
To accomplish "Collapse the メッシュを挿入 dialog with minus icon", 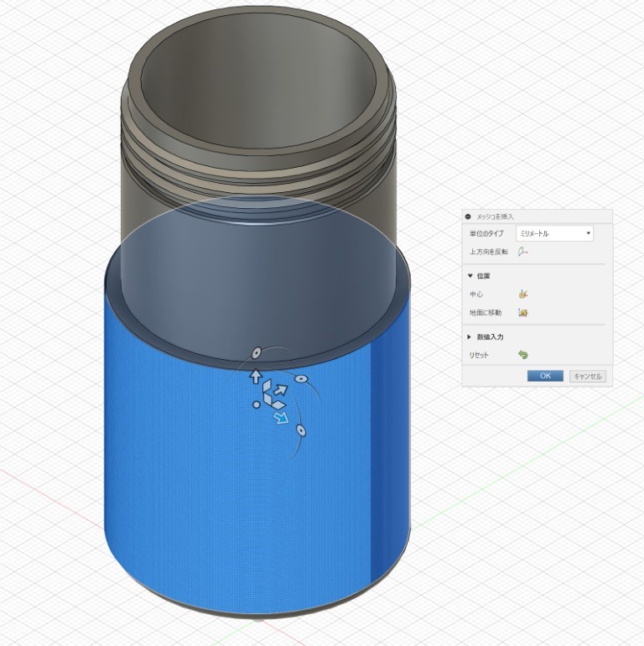I will 468,216.
